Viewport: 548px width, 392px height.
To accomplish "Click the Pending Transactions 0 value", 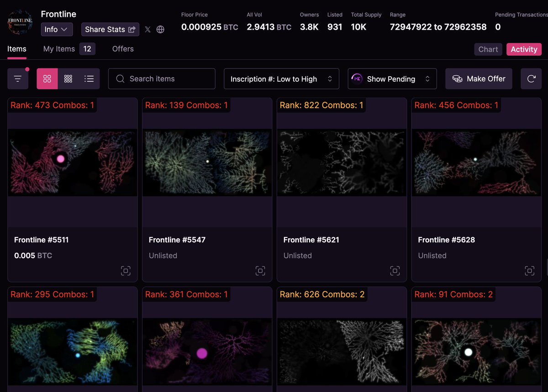I will tap(498, 27).
